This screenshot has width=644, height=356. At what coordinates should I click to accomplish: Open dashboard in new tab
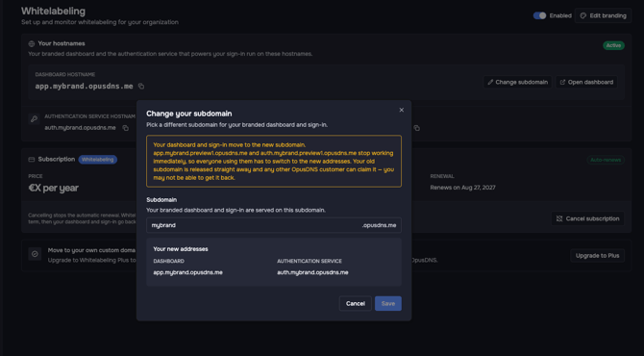[586, 82]
